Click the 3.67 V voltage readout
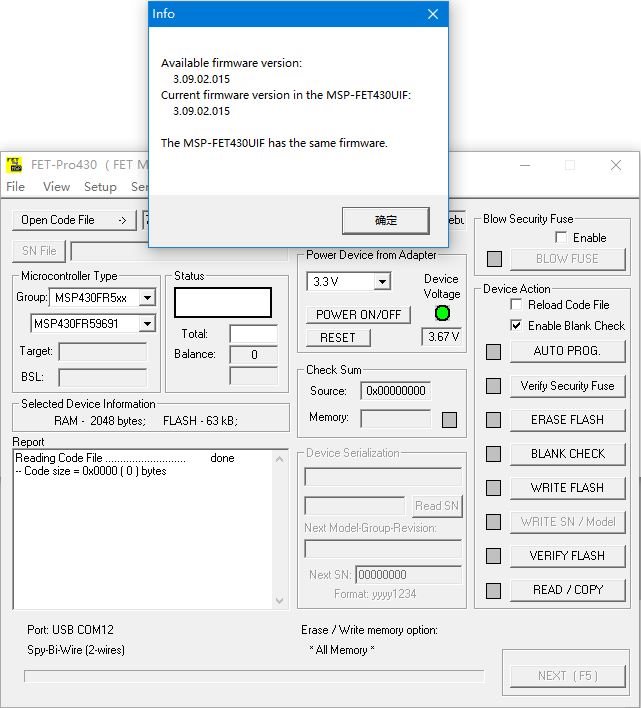 pyautogui.click(x=442, y=337)
